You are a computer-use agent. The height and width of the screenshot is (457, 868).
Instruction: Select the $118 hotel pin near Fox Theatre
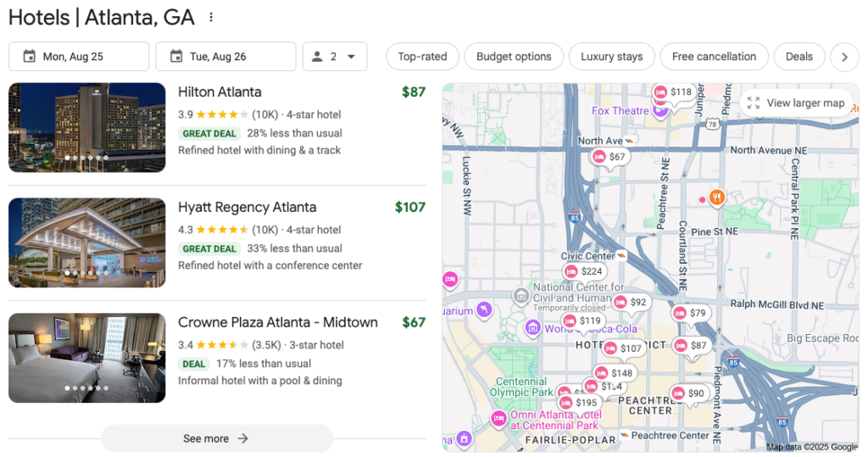672,92
